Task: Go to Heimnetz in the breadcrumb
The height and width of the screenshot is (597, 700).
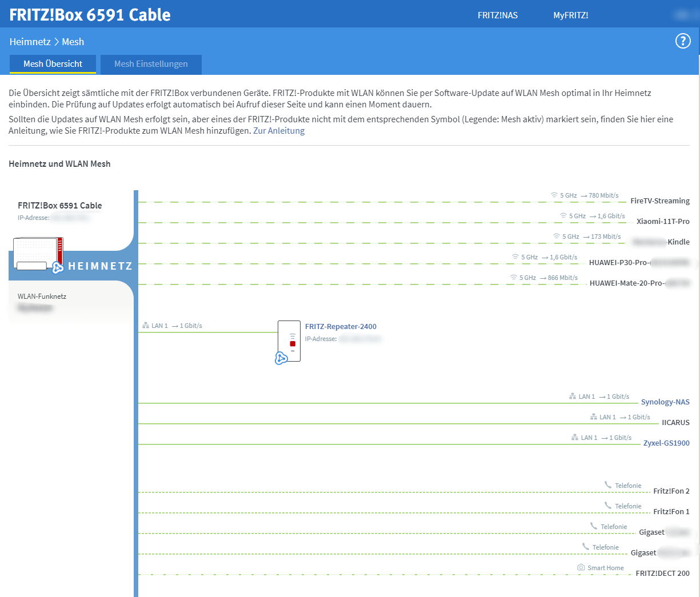Action: point(30,42)
